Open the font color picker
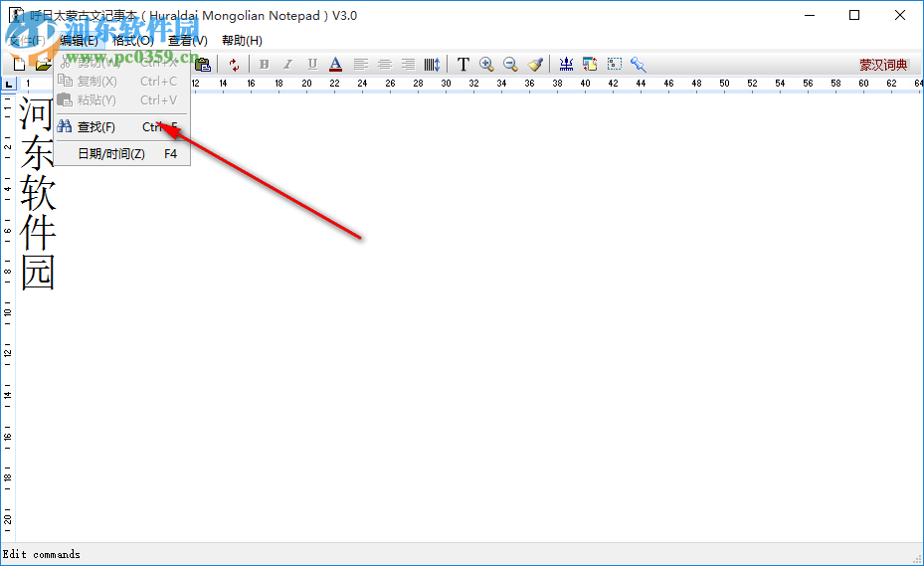Image resolution: width=924 pixels, height=566 pixels. pyautogui.click(x=336, y=65)
